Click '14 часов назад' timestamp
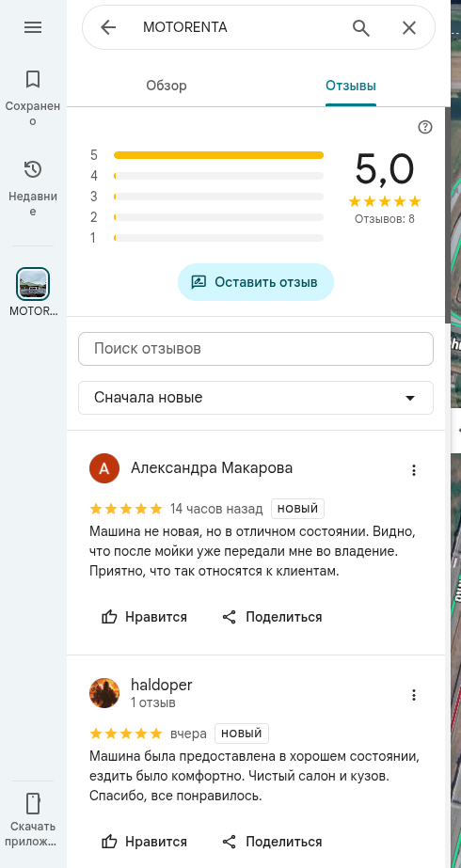The image size is (461, 868). (x=216, y=509)
